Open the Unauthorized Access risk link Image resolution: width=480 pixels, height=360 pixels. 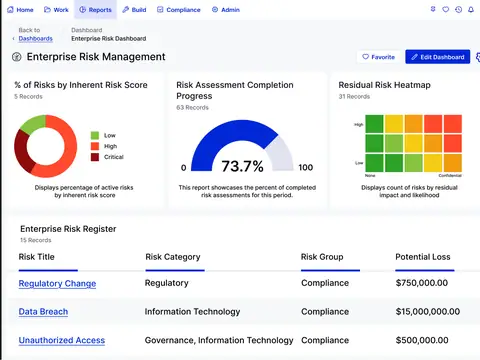point(62,340)
